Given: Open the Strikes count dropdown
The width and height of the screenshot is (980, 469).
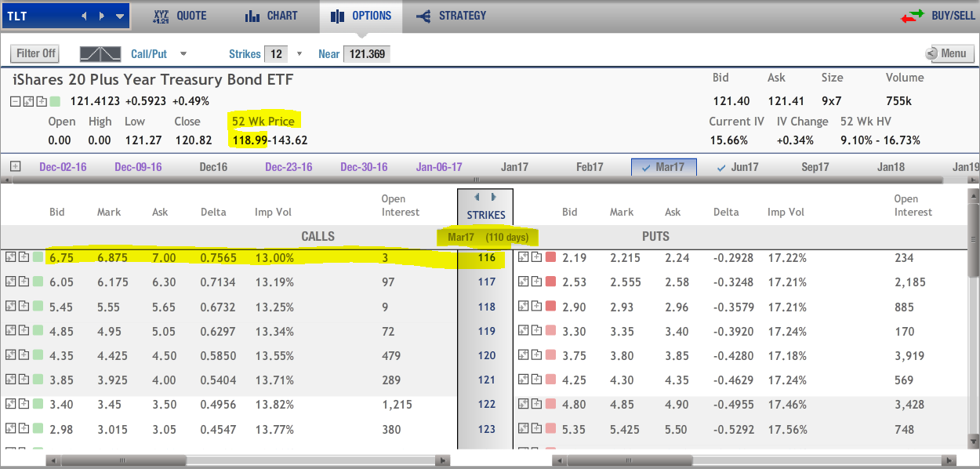Looking at the screenshot, I should pyautogui.click(x=299, y=54).
